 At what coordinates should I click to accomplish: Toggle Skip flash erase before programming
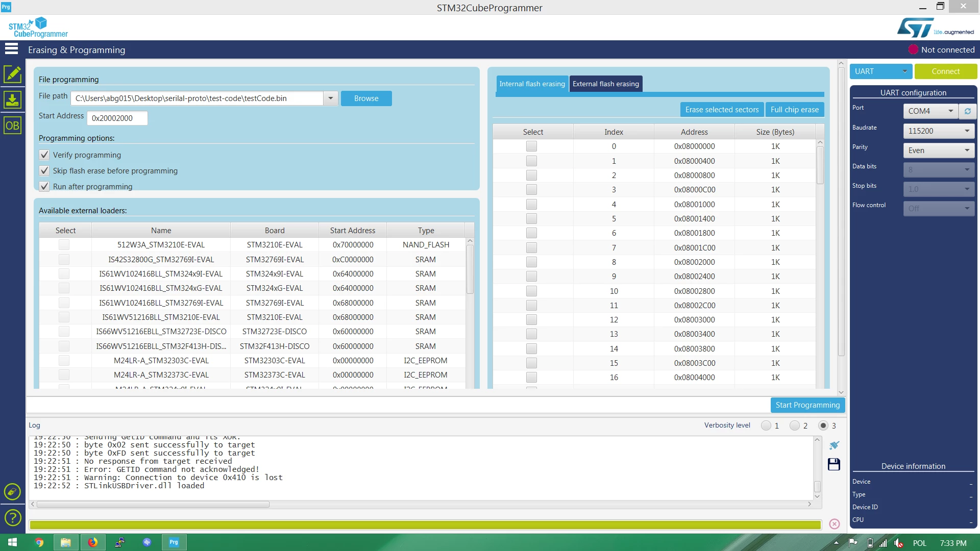[44, 170]
